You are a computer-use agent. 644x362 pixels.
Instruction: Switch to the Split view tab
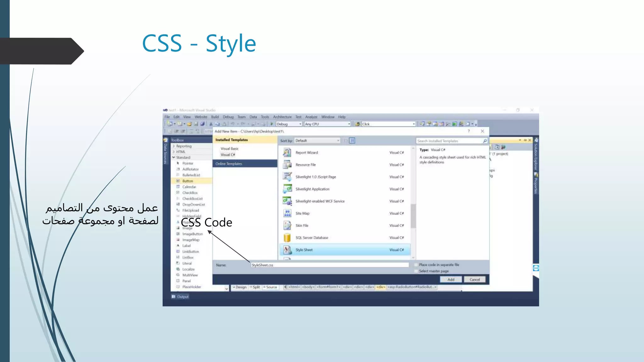(255, 287)
